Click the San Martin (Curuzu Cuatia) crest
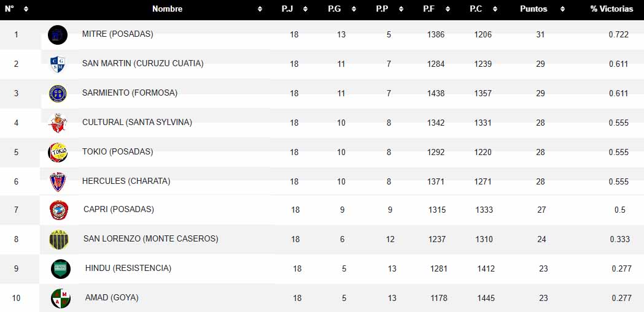Screen dimensions: 644x312 coord(58,64)
